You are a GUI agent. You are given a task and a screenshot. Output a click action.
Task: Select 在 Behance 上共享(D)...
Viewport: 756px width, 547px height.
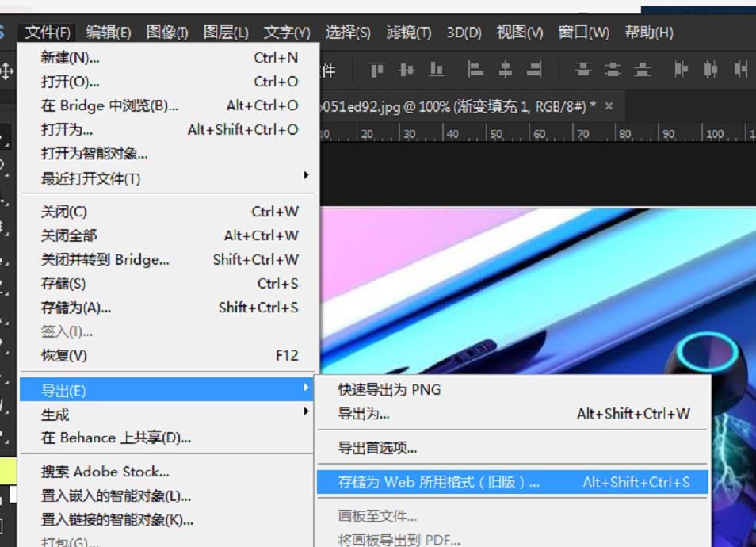tap(167, 438)
